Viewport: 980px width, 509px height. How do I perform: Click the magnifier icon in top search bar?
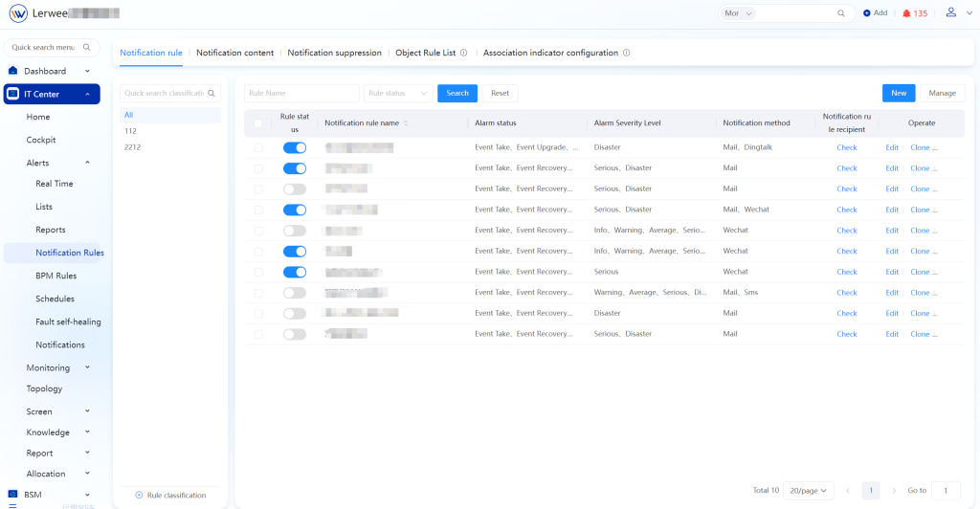point(841,13)
